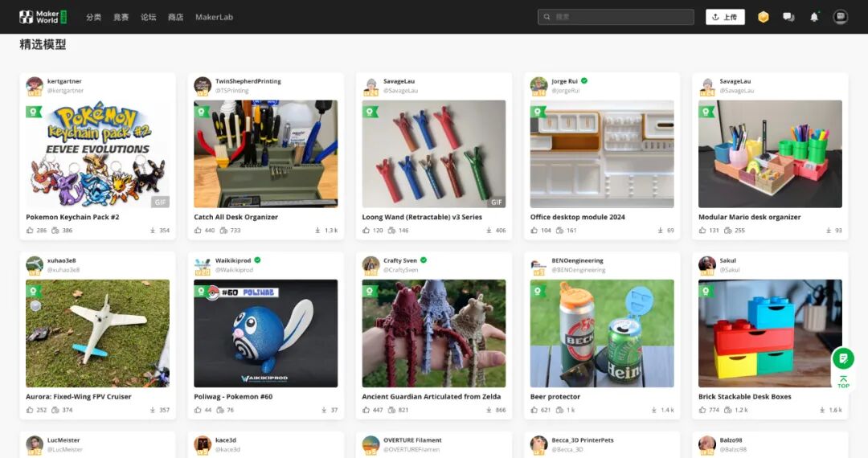Open the chat messages icon
The height and width of the screenshot is (458, 868).
click(789, 17)
